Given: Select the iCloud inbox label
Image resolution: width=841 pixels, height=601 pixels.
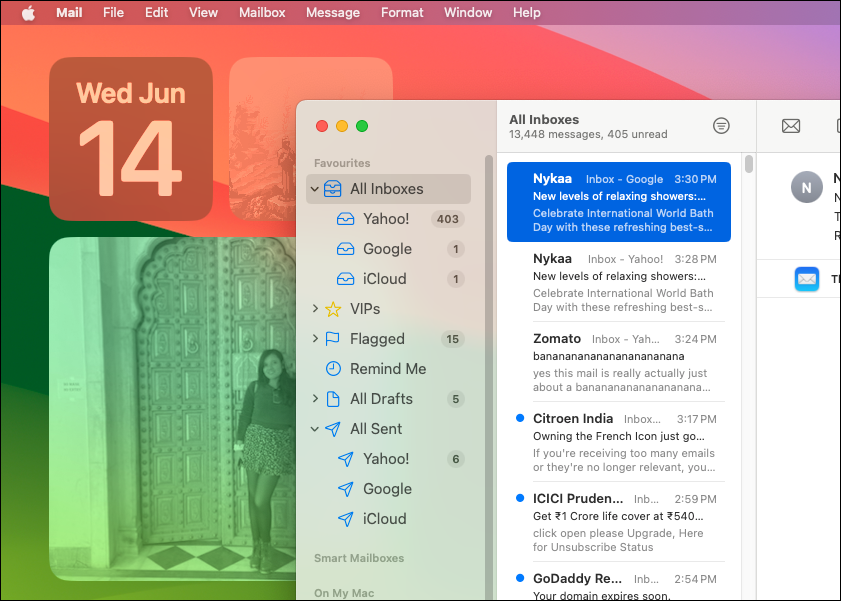Looking at the screenshot, I should [385, 279].
